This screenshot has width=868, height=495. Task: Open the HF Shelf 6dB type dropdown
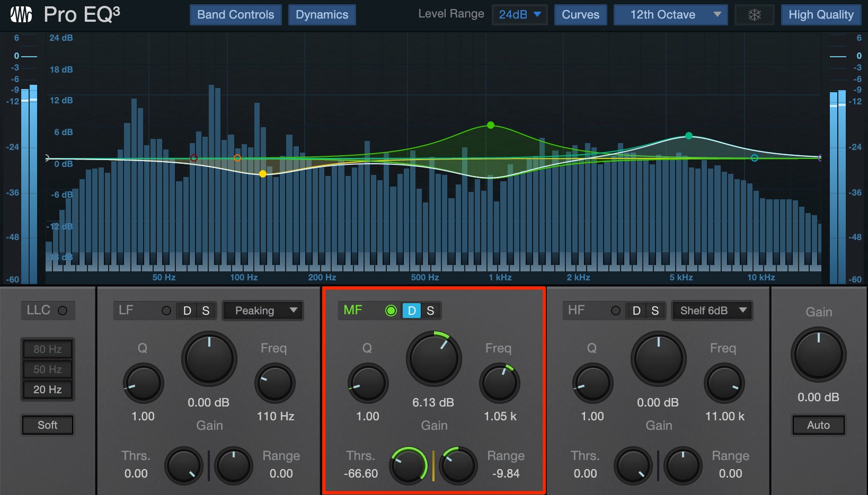click(712, 311)
